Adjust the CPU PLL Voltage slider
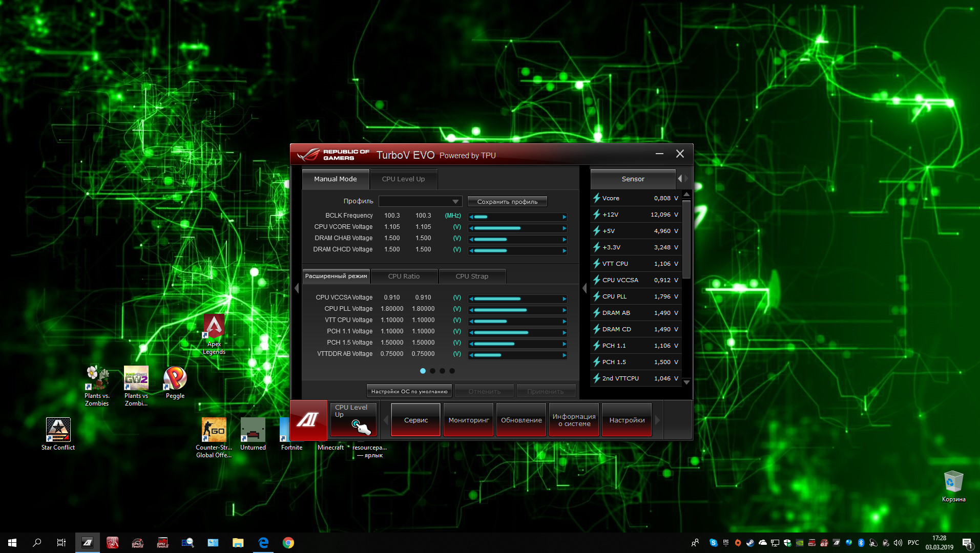 (x=518, y=310)
